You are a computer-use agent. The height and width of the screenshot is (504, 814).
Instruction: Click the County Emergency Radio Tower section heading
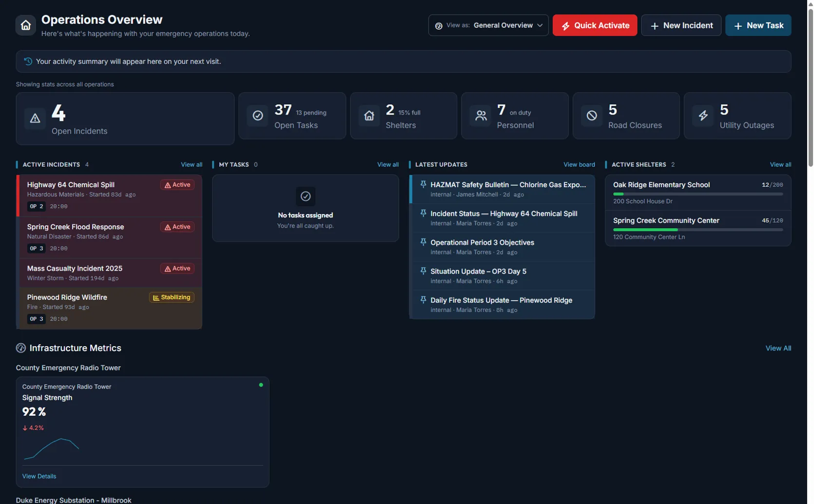[68, 368]
